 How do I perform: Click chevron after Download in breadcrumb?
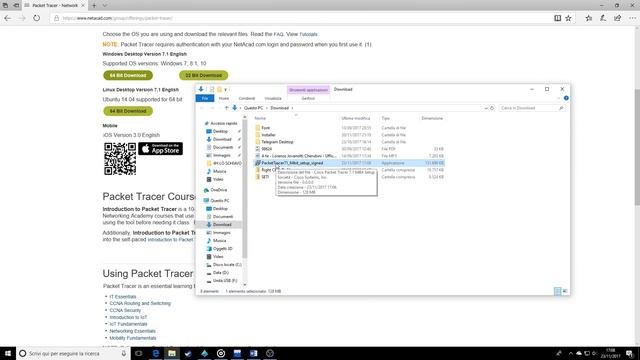pos(292,108)
